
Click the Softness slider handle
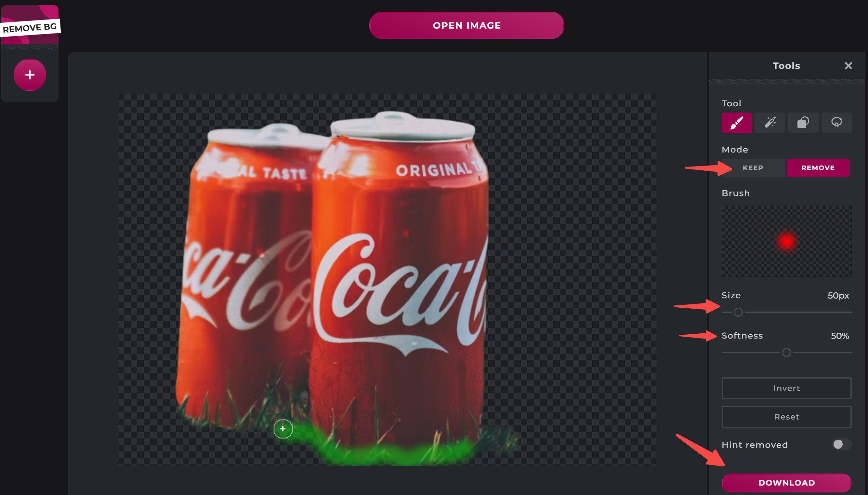786,353
